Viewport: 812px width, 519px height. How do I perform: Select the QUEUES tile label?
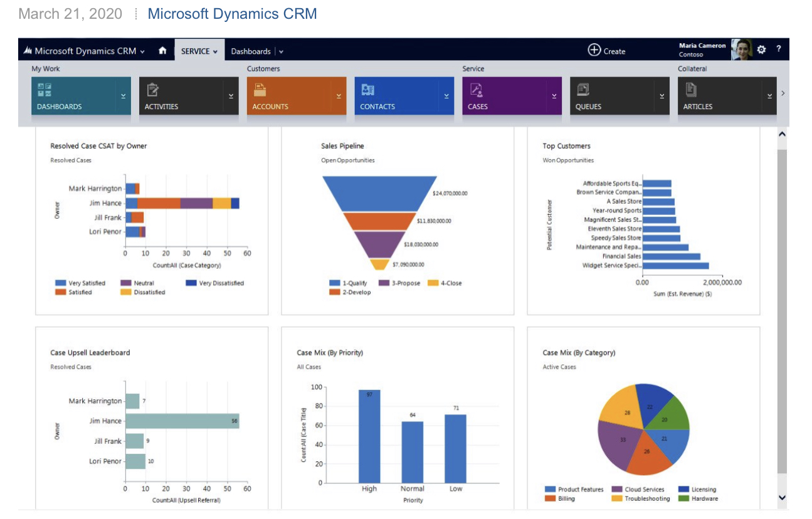(x=588, y=107)
